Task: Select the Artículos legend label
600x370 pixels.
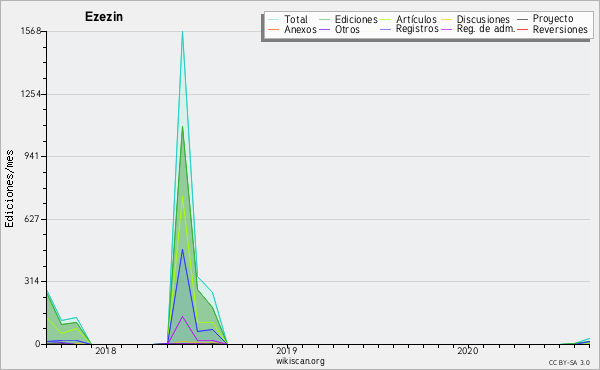Action: [416, 19]
